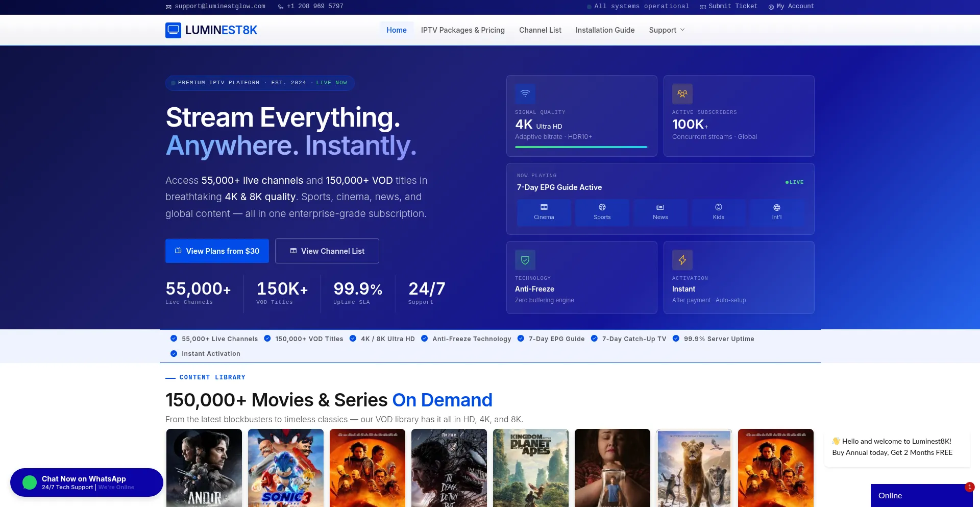The height and width of the screenshot is (507, 980).
Task: Click the phone icon in top bar
Action: 281,7
